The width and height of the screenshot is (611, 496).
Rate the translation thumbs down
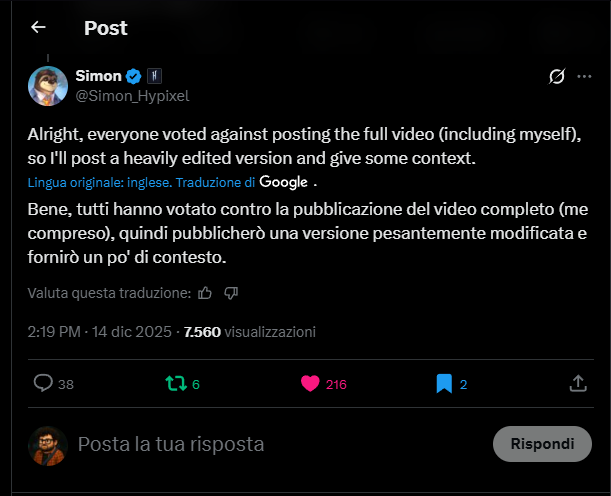pyautogui.click(x=231, y=293)
